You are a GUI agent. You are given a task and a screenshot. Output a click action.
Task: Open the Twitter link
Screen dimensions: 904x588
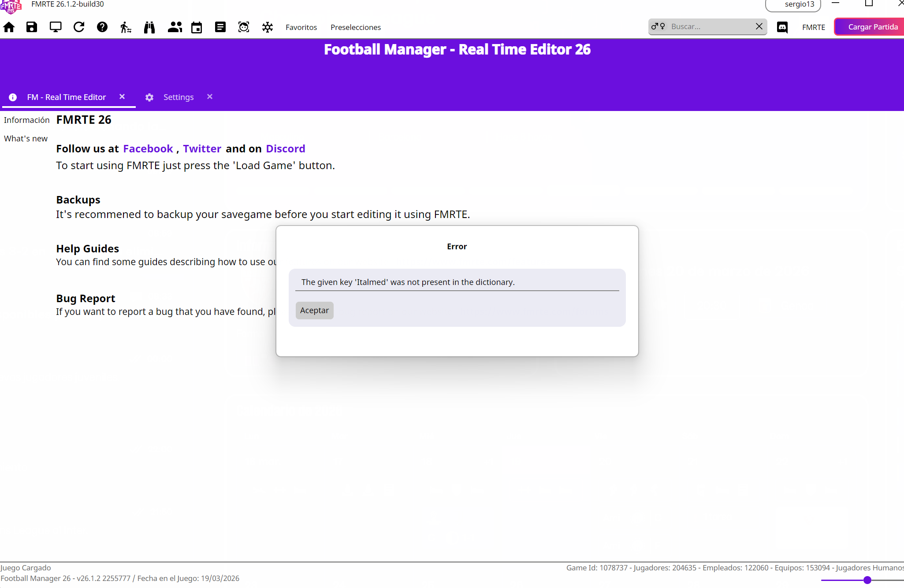[202, 149]
